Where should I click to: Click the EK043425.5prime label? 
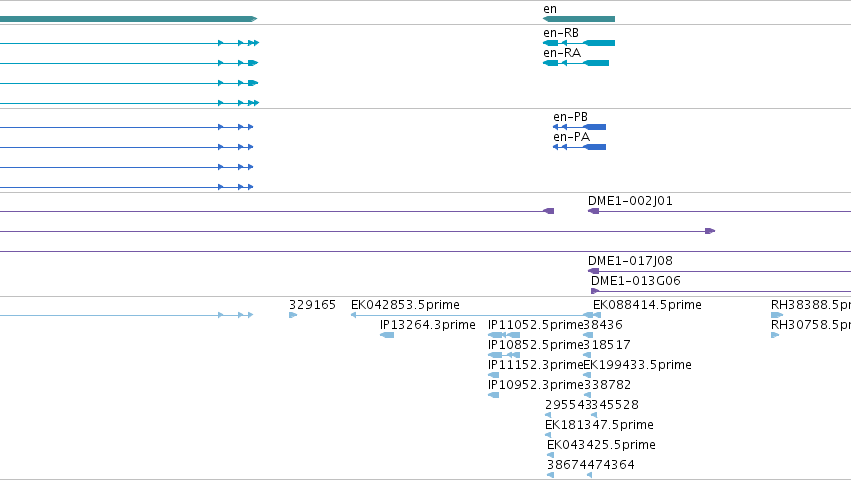click(601, 445)
